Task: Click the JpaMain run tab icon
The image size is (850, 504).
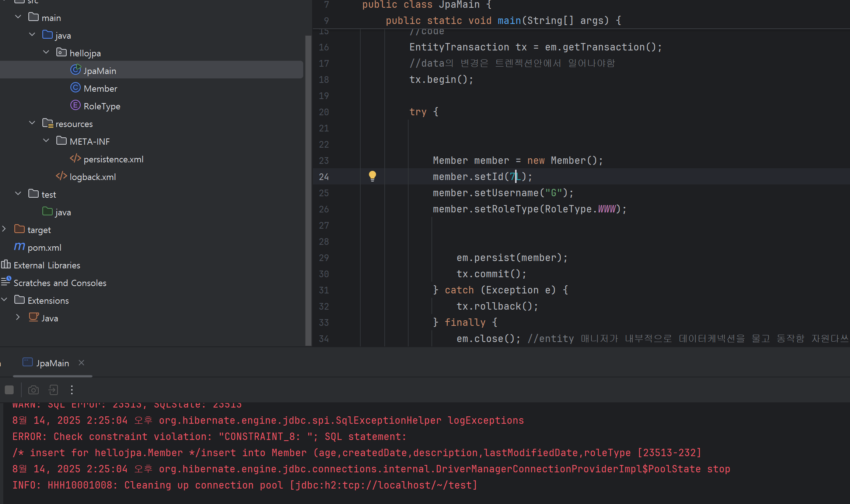Action: 28,362
